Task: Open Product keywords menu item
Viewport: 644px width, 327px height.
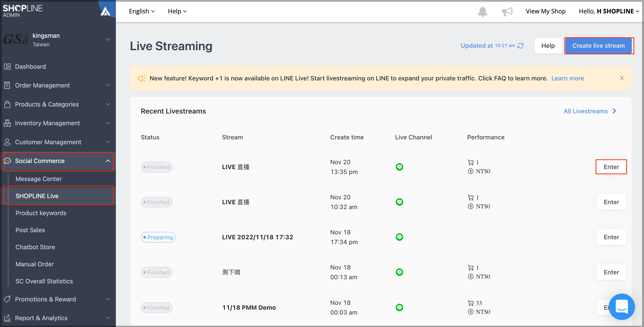Action: 41,213
